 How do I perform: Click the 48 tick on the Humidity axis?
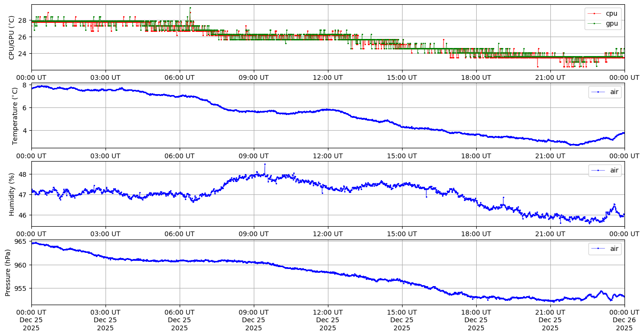point(23,174)
